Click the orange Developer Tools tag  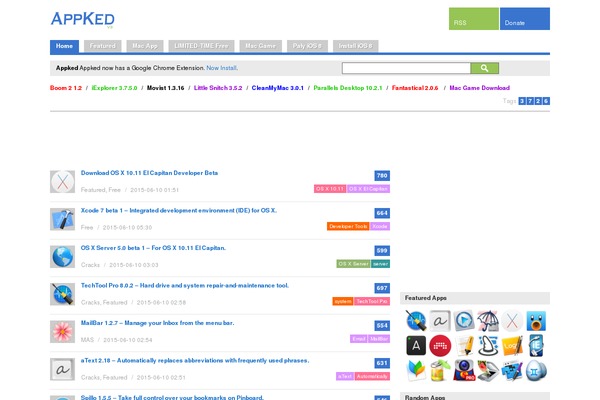tap(348, 226)
